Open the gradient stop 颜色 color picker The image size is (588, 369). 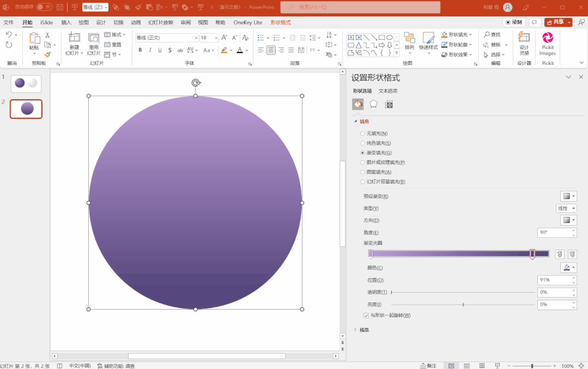pos(568,268)
